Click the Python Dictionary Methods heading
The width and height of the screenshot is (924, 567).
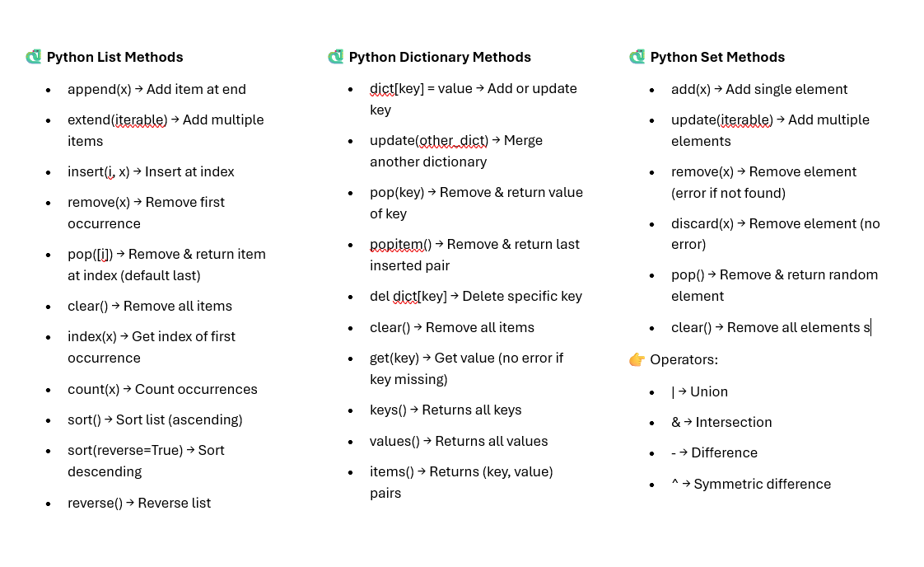[x=440, y=57]
